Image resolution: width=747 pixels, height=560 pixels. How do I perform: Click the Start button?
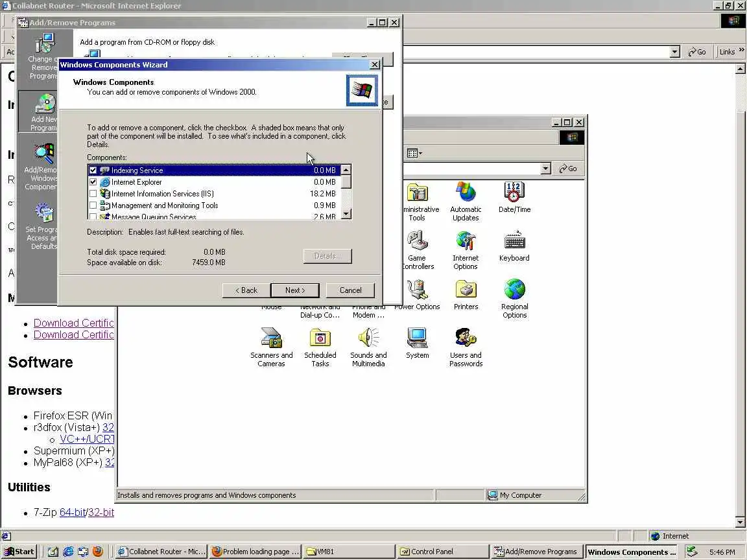click(19, 552)
